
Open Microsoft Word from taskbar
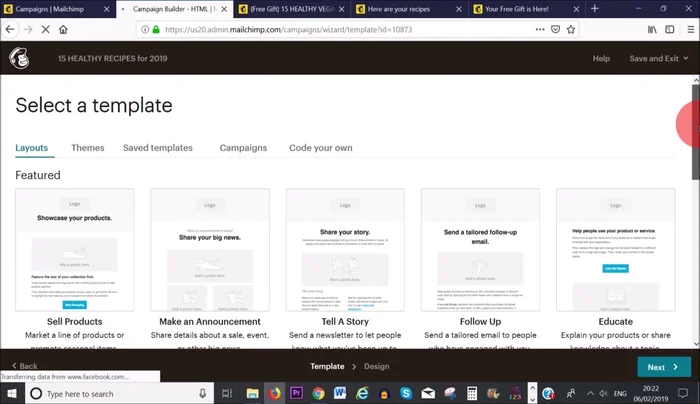tap(340, 393)
